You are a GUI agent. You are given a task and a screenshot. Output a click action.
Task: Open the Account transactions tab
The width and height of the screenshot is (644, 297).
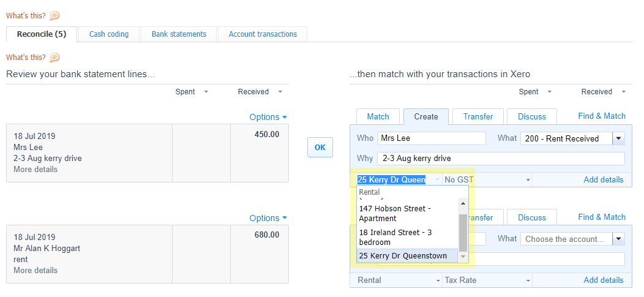[x=263, y=34]
